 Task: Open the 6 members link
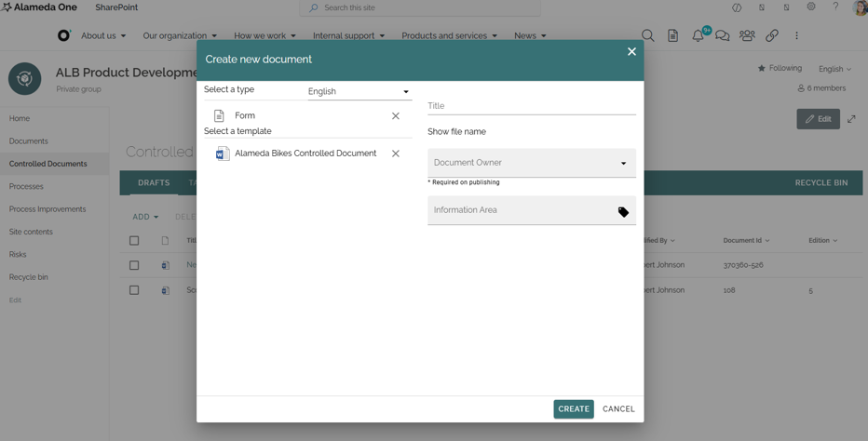point(821,88)
